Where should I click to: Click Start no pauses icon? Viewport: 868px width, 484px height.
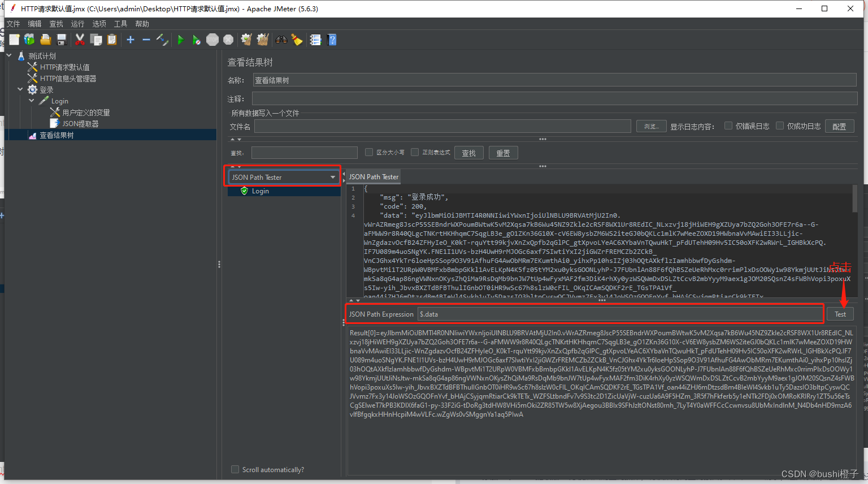point(196,40)
